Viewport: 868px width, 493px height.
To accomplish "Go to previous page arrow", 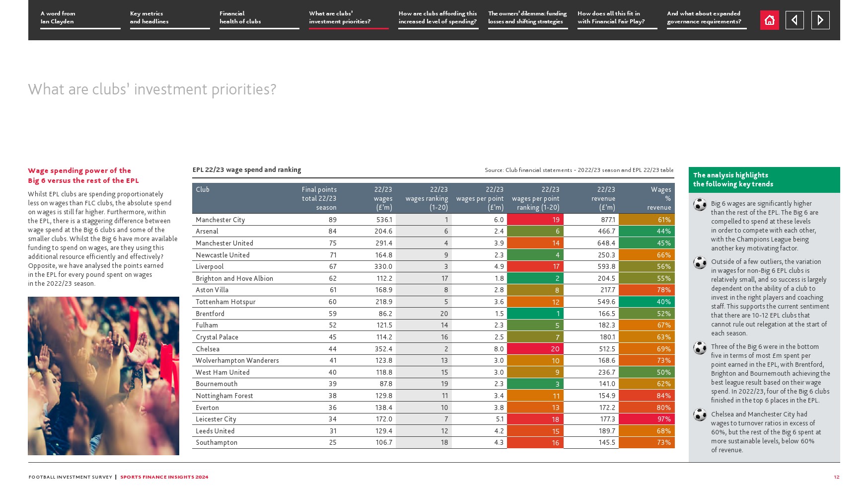I will click(795, 20).
